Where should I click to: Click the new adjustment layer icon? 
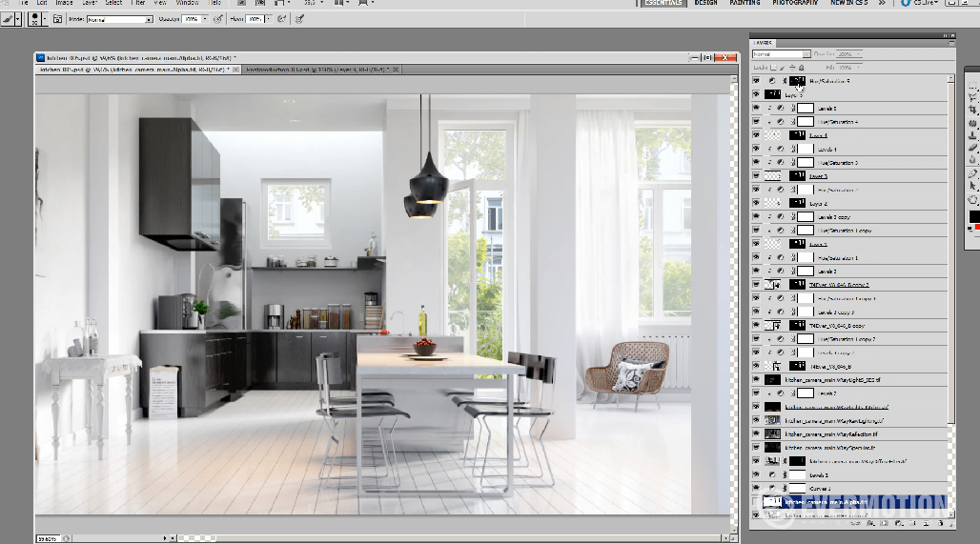click(x=898, y=523)
